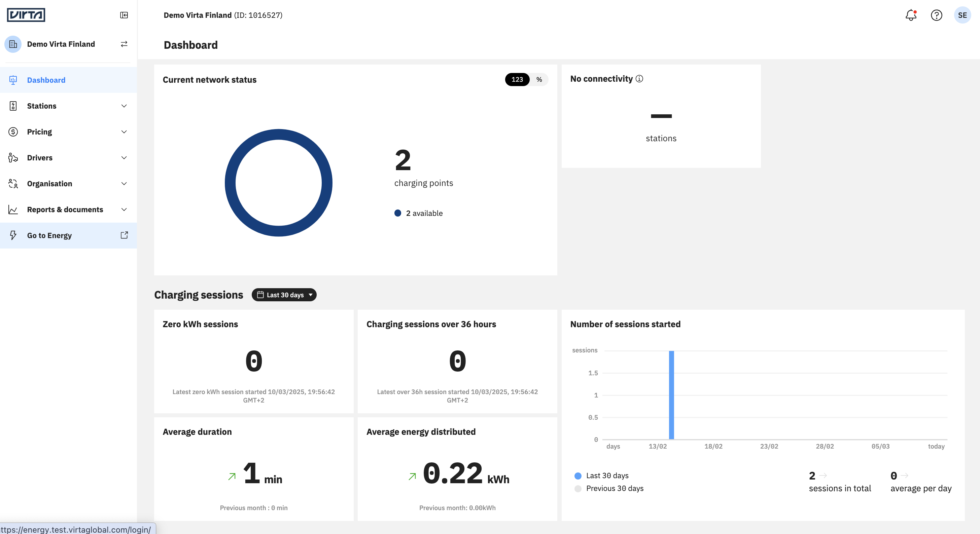Open SE user avatar menu
Viewport: 980px width, 534px height.
[x=962, y=15]
